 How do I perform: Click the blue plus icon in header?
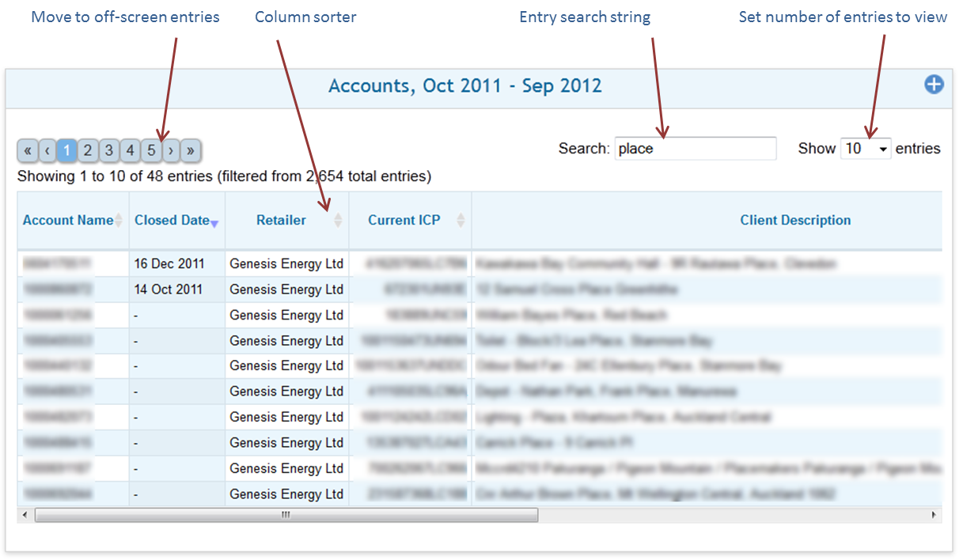click(x=934, y=85)
